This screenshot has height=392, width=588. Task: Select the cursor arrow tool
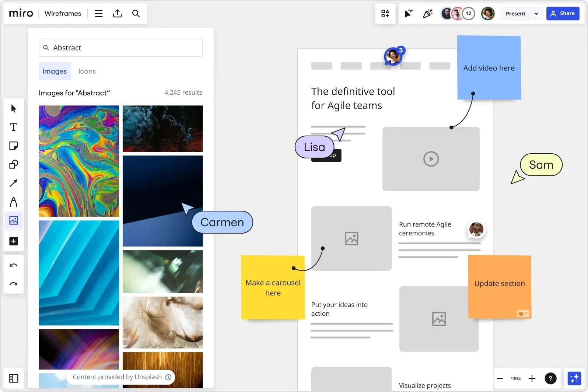pyautogui.click(x=14, y=109)
